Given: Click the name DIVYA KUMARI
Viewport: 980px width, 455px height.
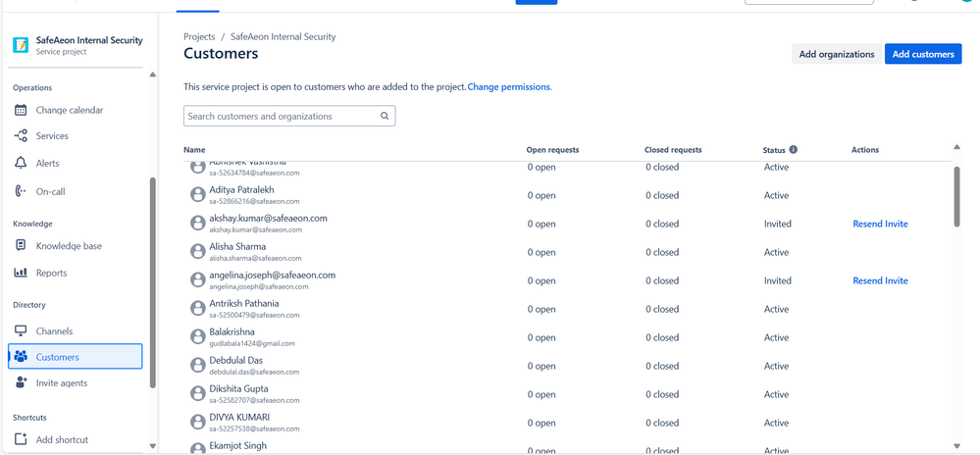Looking at the screenshot, I should (239, 417).
